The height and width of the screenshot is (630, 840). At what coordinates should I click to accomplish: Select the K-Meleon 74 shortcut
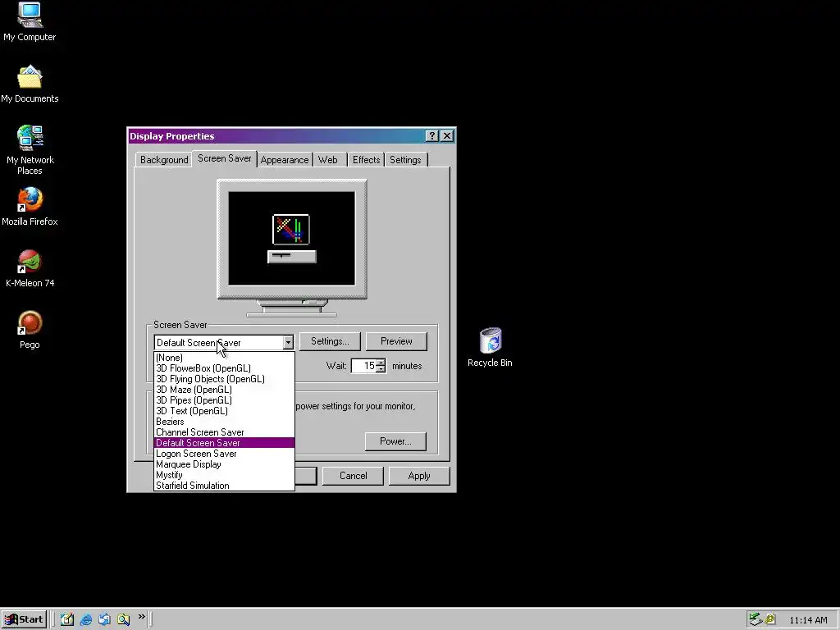pyautogui.click(x=30, y=268)
